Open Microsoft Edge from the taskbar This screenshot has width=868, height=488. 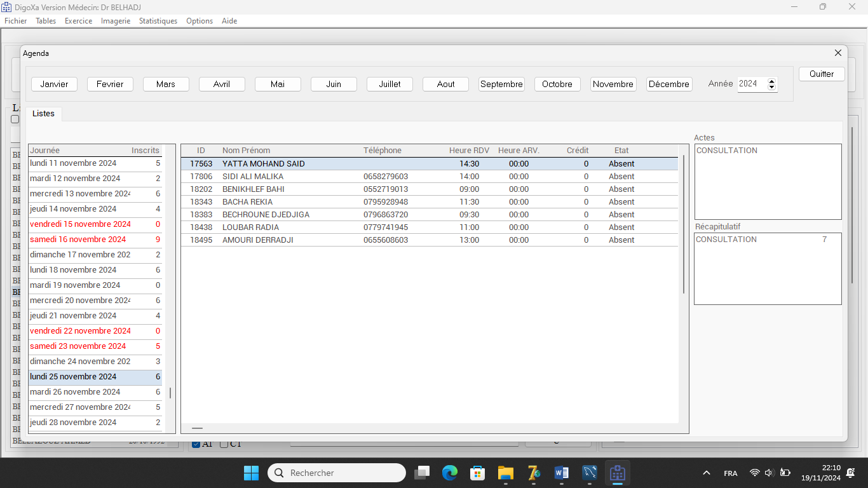click(x=450, y=473)
